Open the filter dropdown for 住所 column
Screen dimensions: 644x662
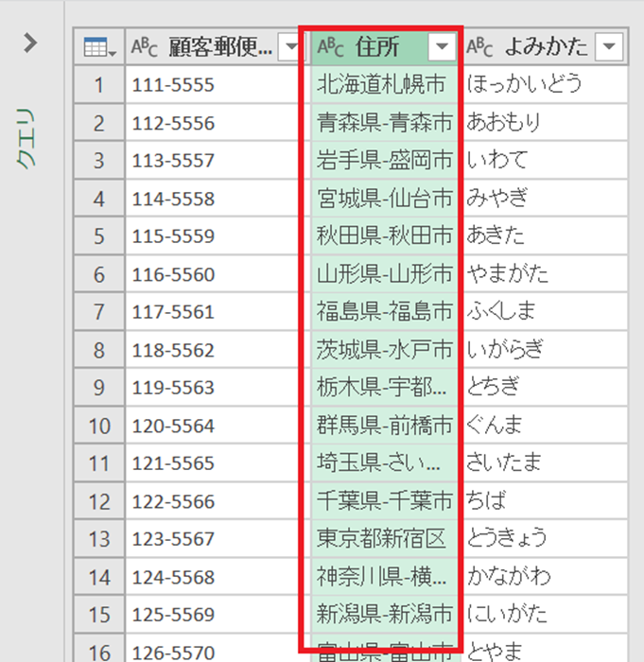tap(441, 47)
